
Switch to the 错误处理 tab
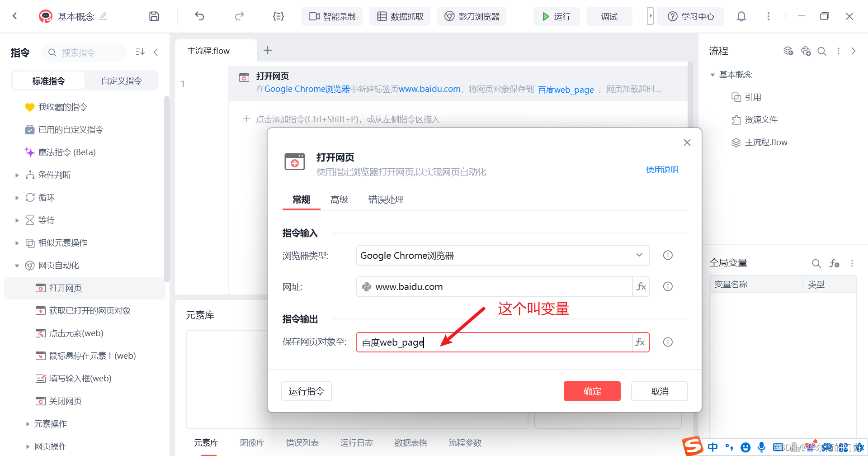tap(386, 199)
